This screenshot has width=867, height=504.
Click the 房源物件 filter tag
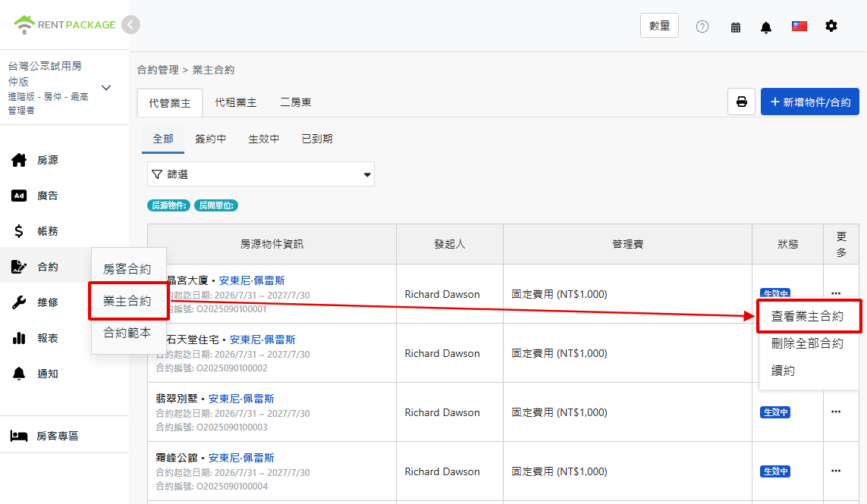(168, 205)
